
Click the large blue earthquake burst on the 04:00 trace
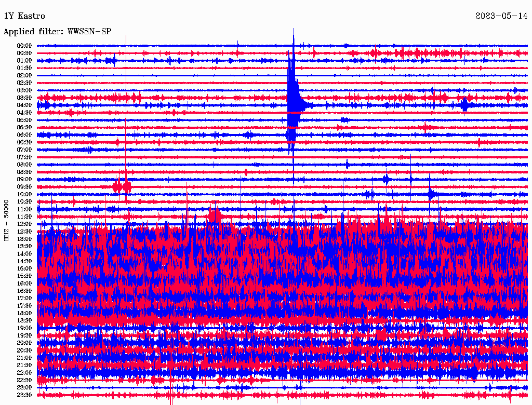click(x=294, y=105)
